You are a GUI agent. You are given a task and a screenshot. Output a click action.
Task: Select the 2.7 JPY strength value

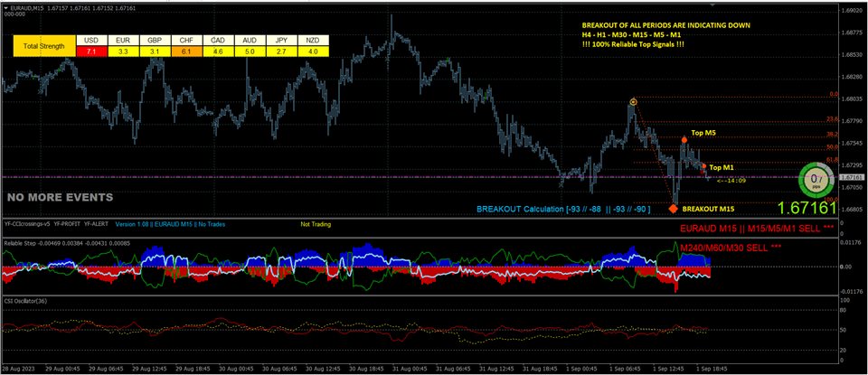(x=282, y=52)
